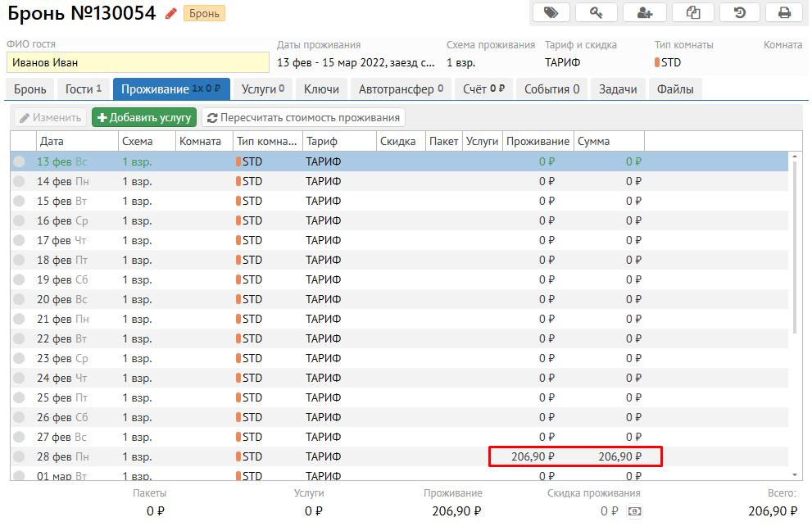812x531 pixels.
Task: Open booking history with clock icon
Action: tap(739, 12)
